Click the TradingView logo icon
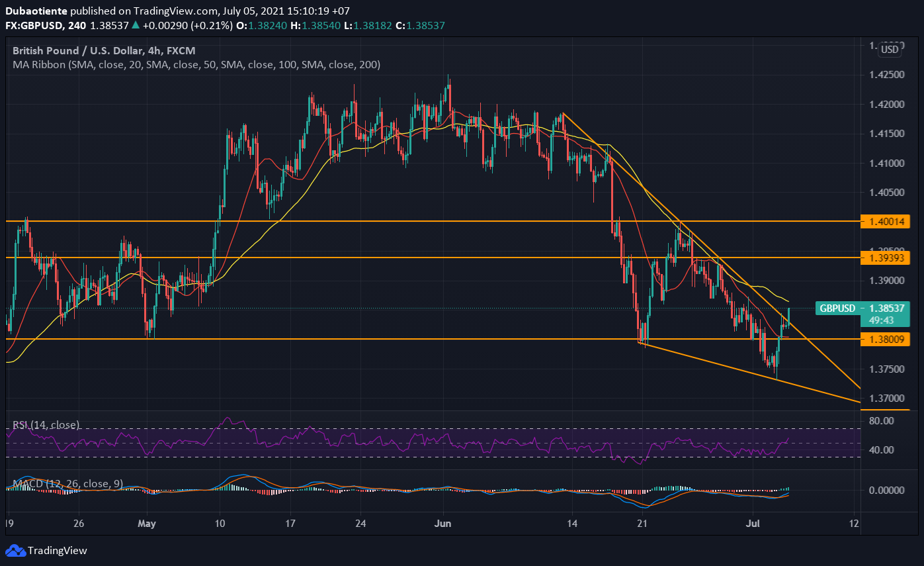The width and height of the screenshot is (924, 566). coord(15,550)
